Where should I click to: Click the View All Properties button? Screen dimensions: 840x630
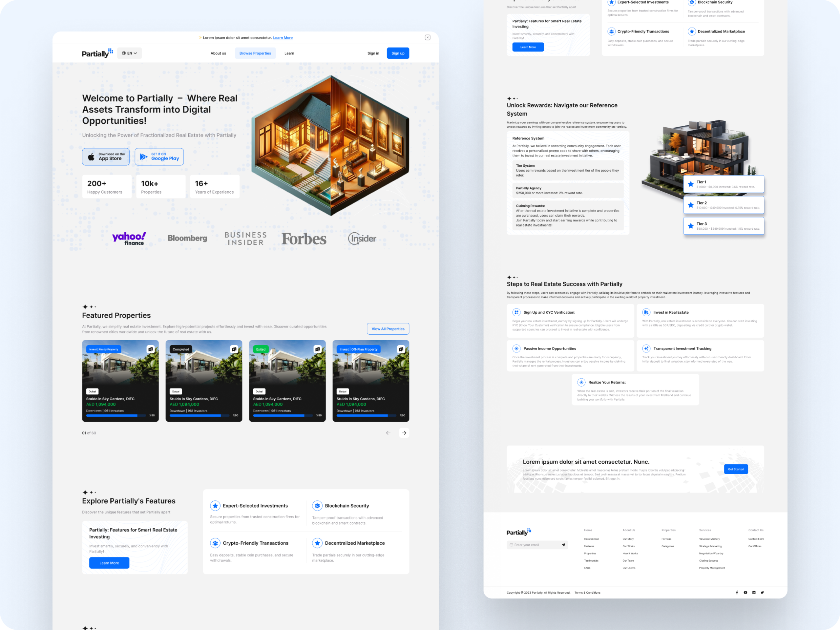coord(388,329)
